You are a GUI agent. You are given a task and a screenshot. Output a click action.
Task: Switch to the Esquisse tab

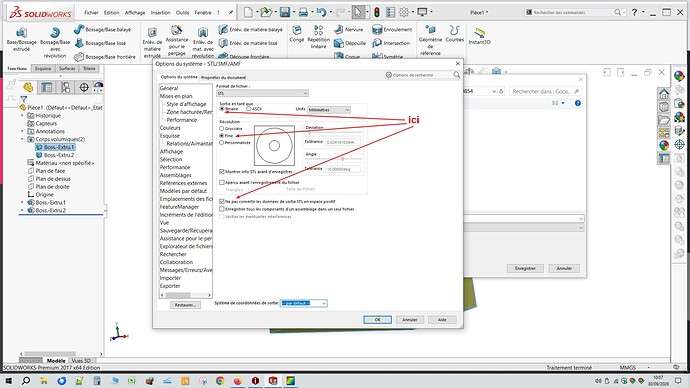43,69
